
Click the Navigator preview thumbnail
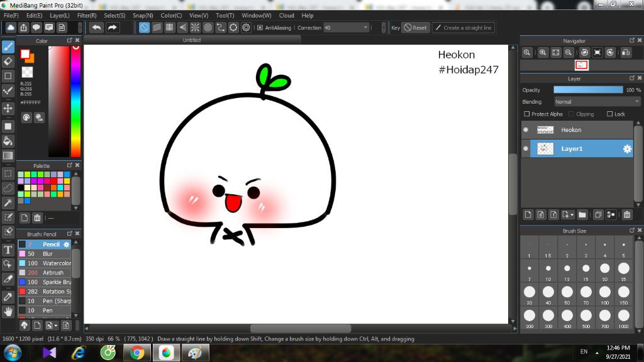tap(581, 65)
